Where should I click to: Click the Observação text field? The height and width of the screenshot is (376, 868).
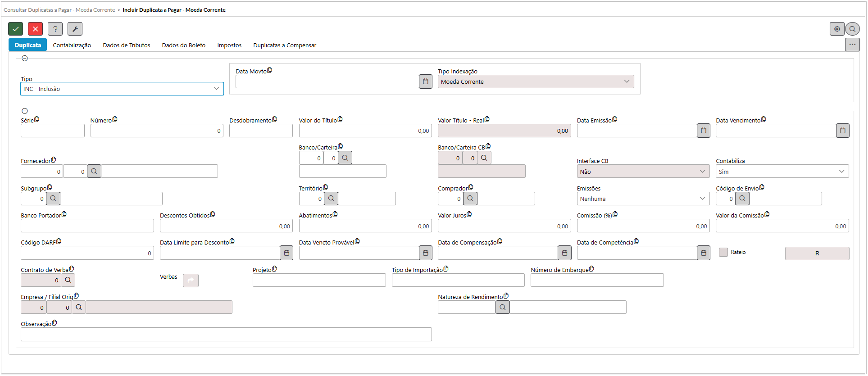(x=226, y=334)
